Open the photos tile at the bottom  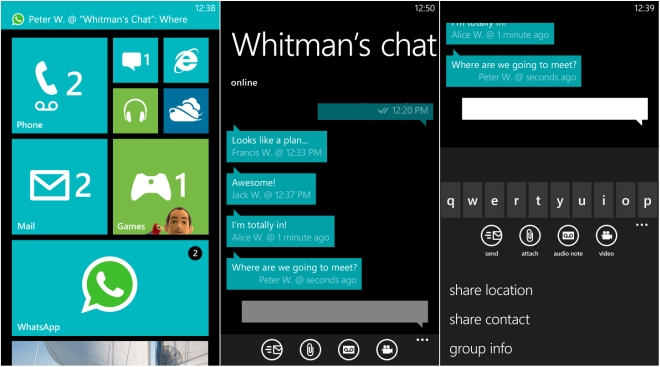110,353
